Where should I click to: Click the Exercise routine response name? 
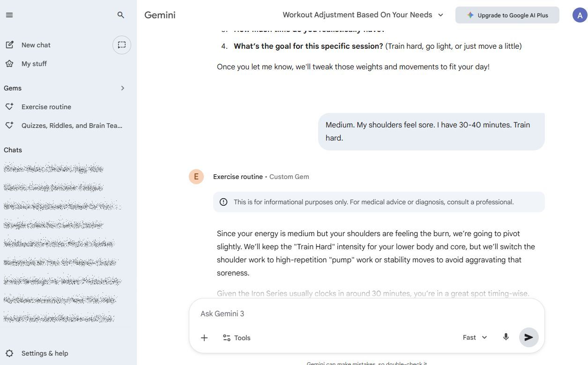click(238, 177)
